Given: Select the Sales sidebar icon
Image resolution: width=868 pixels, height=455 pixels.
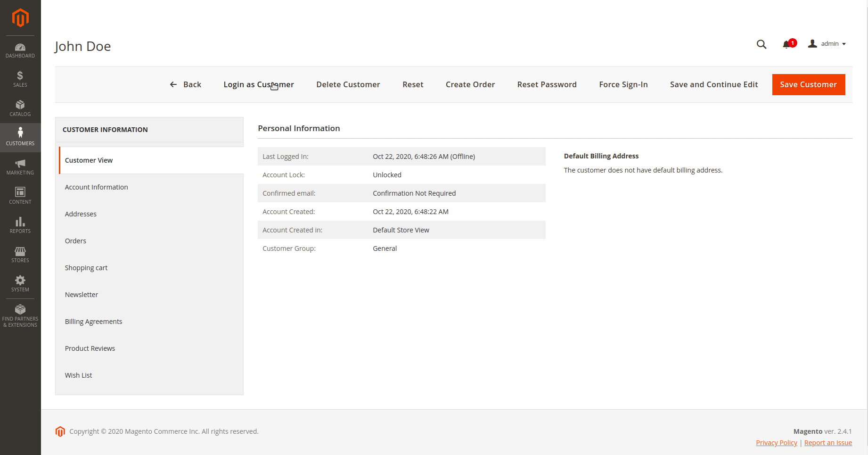Looking at the screenshot, I should click(x=20, y=79).
